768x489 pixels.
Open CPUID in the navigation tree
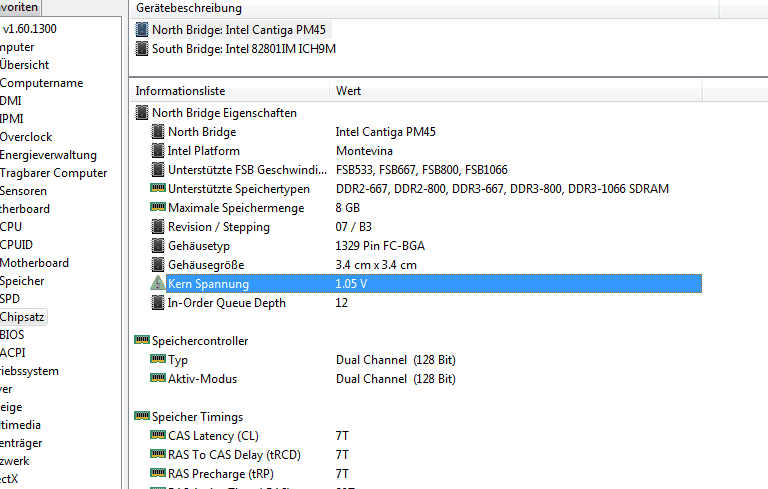click(16, 245)
